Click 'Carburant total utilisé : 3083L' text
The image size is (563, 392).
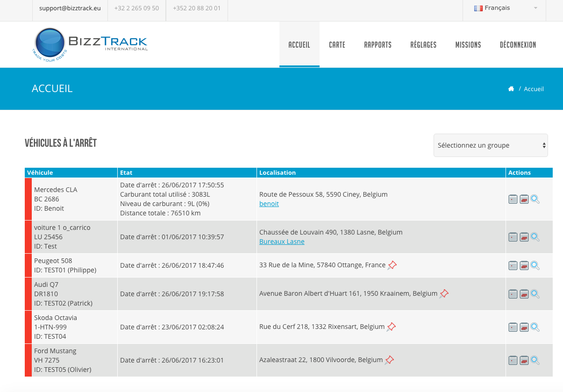165,194
